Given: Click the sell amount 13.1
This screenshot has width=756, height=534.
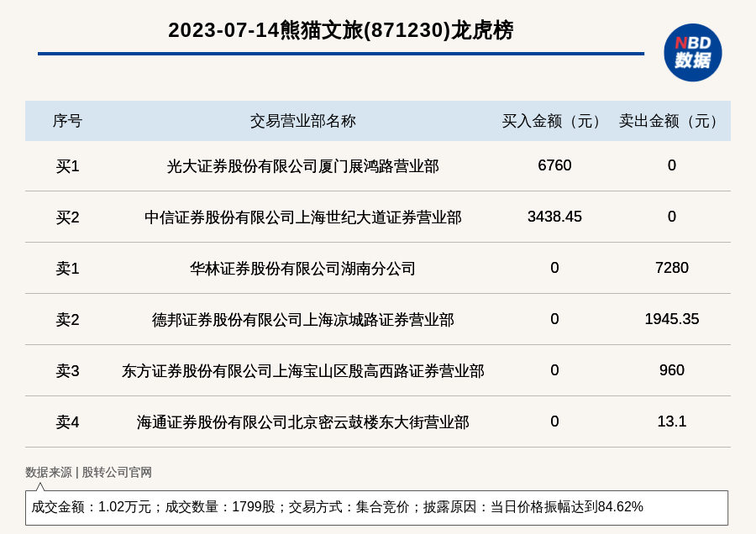Looking at the screenshot, I should (672, 421).
